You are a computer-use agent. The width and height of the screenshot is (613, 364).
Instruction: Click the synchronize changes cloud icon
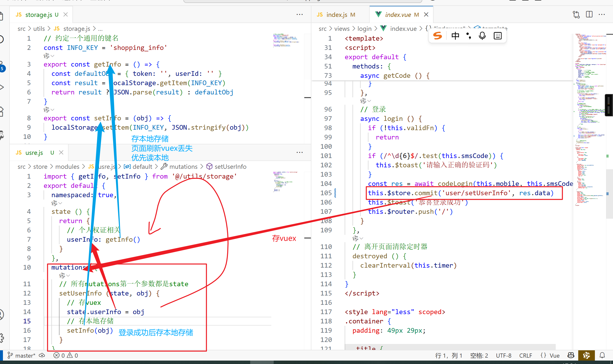coord(42,355)
